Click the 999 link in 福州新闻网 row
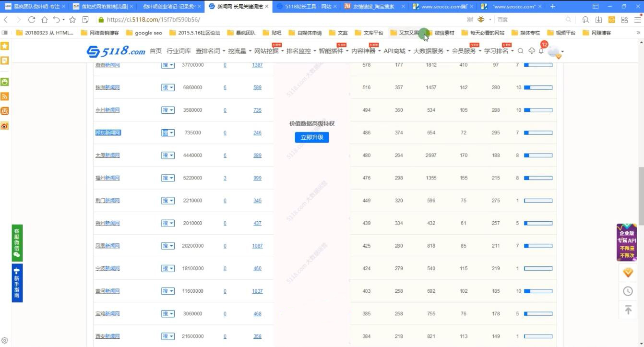 [x=257, y=178]
